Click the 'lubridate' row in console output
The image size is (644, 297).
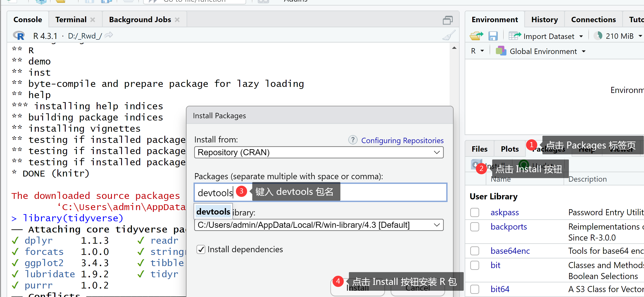click(60, 274)
